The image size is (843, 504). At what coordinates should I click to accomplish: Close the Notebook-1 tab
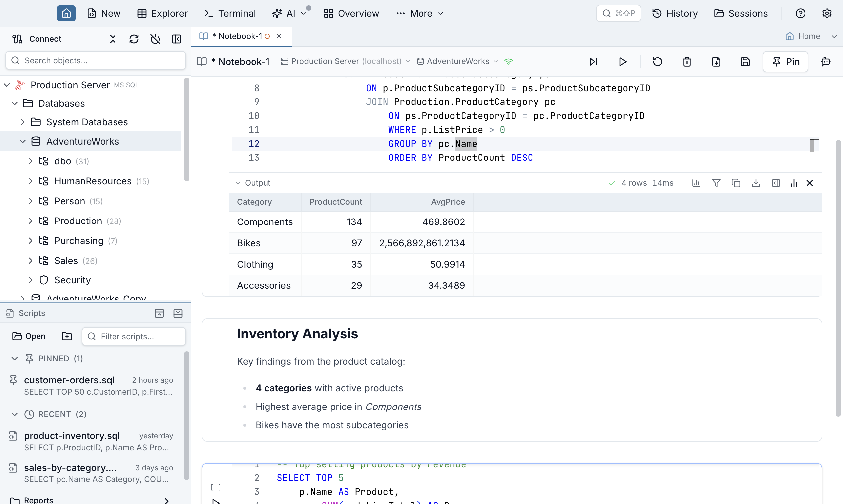[279, 36]
